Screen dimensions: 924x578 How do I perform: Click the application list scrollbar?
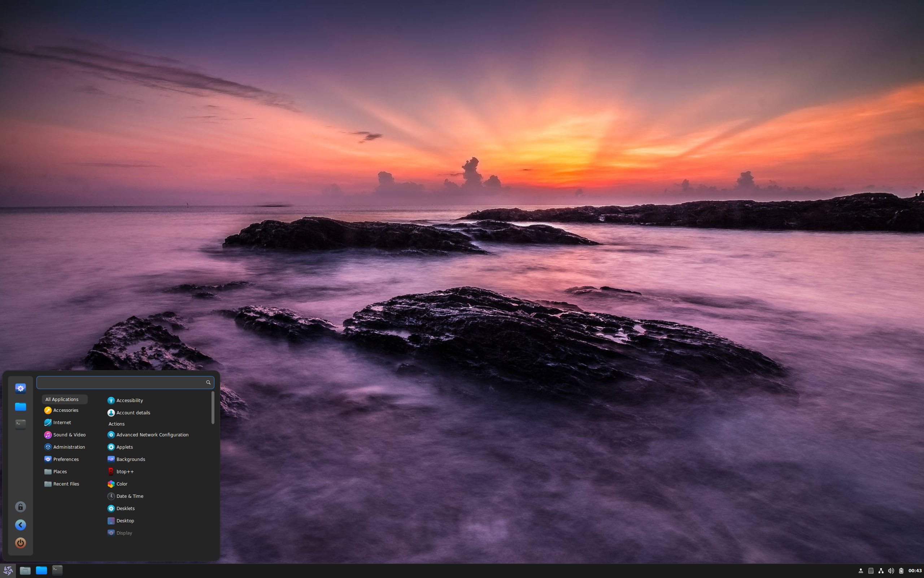click(x=213, y=407)
